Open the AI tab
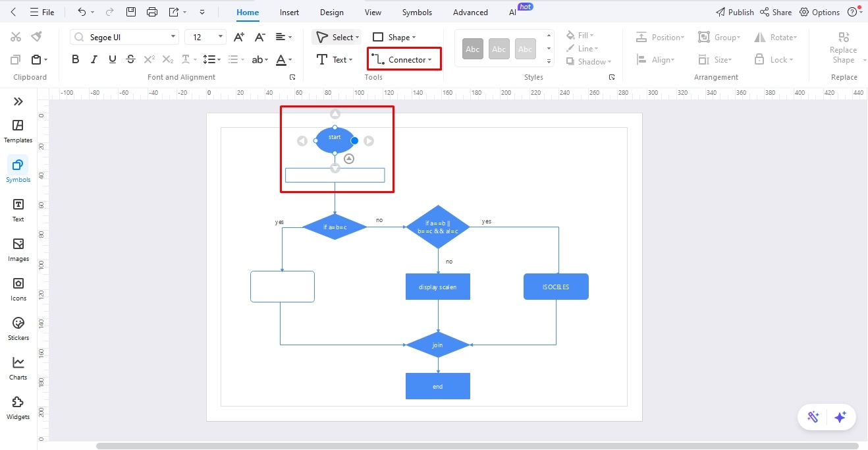This screenshot has height=450, width=868. (513, 12)
